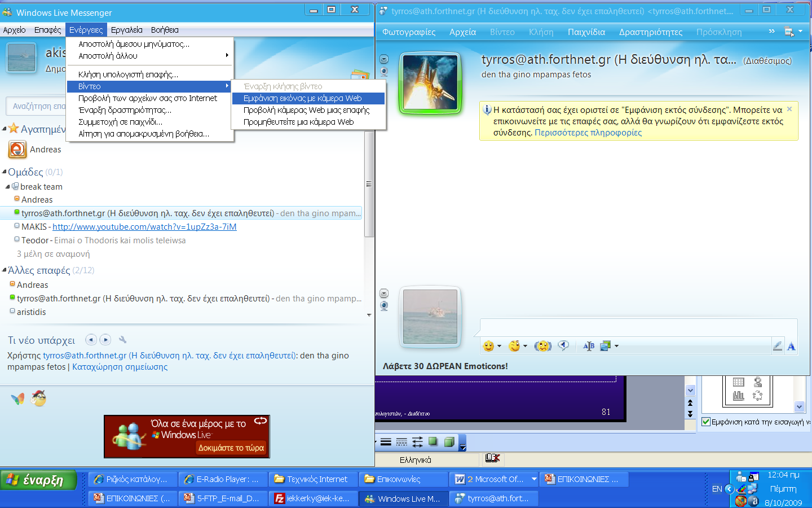
Task: Click 3-D style green cube icon
Action: (449, 442)
